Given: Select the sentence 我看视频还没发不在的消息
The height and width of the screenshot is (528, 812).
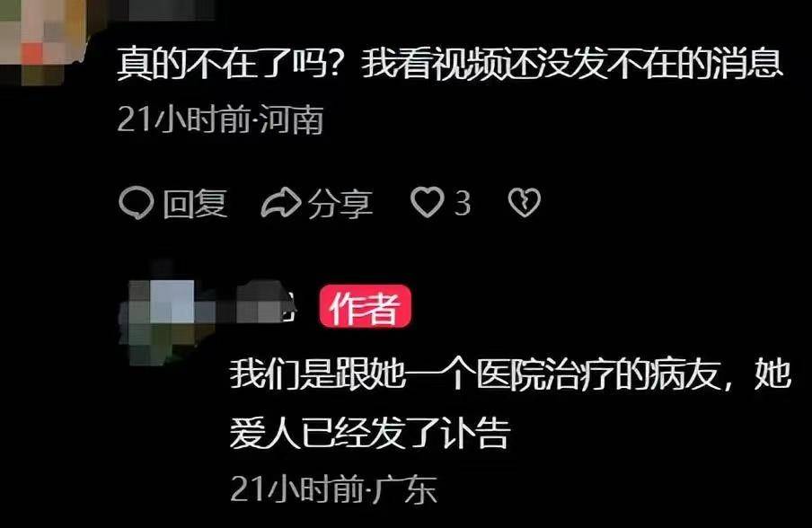Looking at the screenshot, I should (x=572, y=64).
